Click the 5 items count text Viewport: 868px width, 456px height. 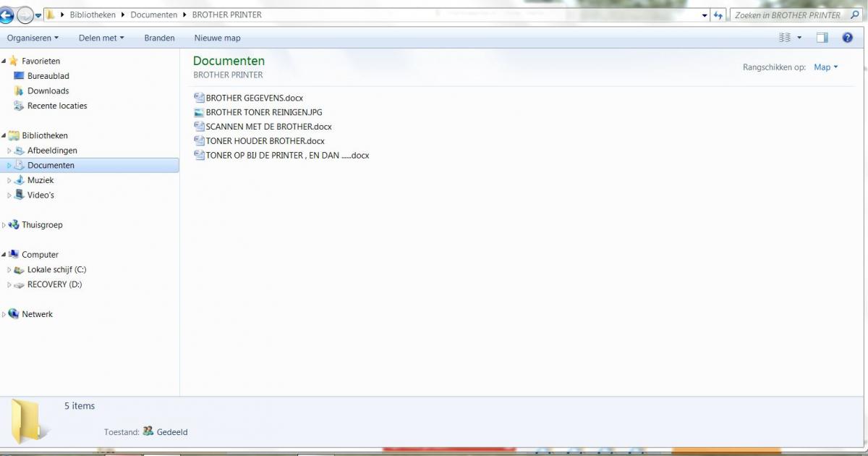(x=80, y=406)
